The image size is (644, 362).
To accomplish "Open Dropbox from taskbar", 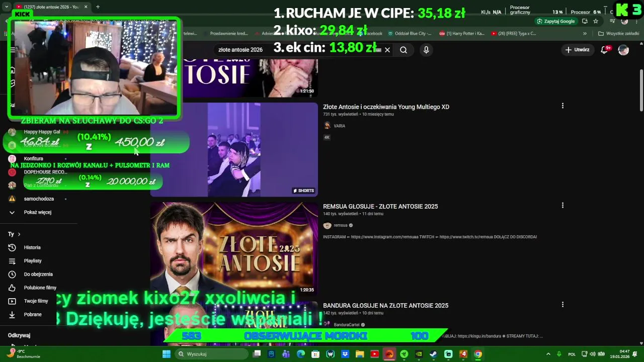I will [x=345, y=354].
